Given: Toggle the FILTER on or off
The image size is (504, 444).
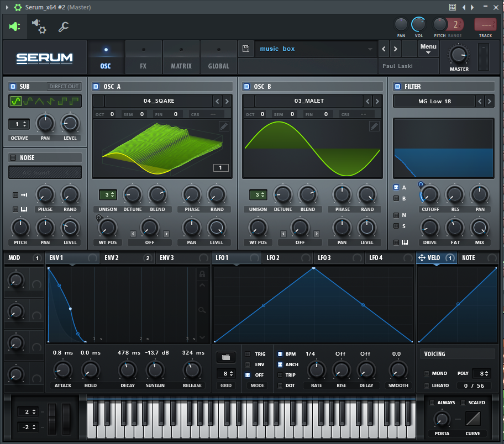Looking at the screenshot, I should tap(397, 86).
